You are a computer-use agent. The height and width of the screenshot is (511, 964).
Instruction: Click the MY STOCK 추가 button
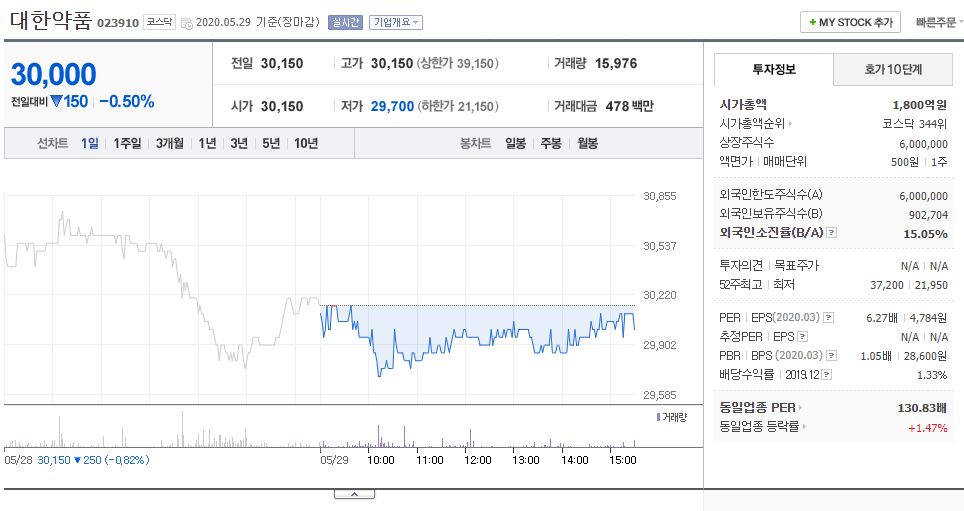coord(850,22)
